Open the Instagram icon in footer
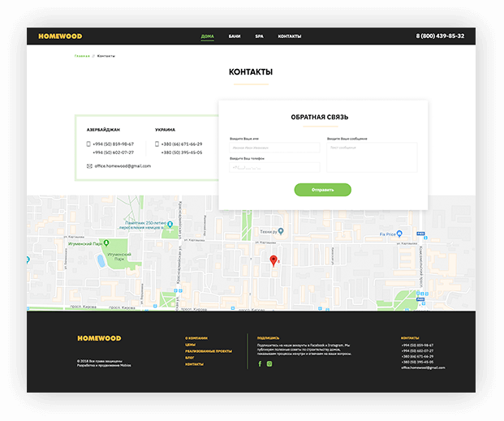This screenshot has width=504, height=421. click(x=269, y=363)
